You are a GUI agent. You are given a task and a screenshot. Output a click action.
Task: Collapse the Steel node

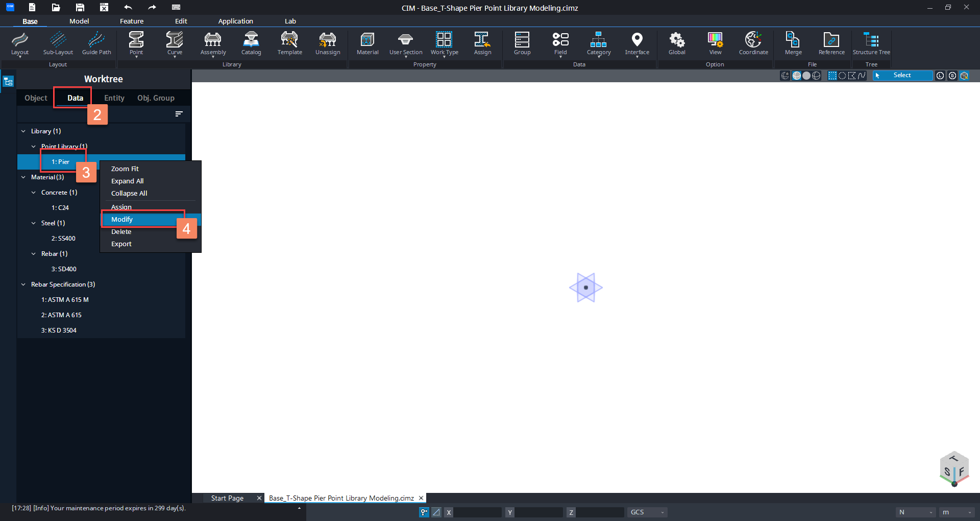[34, 223]
